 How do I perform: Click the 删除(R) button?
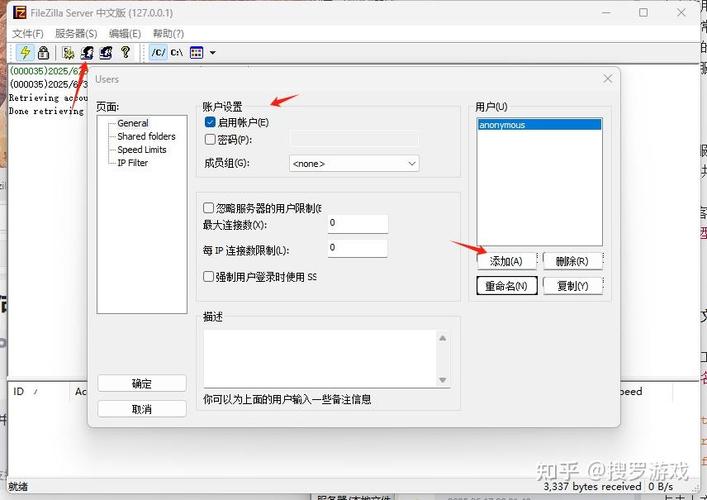pos(573,261)
